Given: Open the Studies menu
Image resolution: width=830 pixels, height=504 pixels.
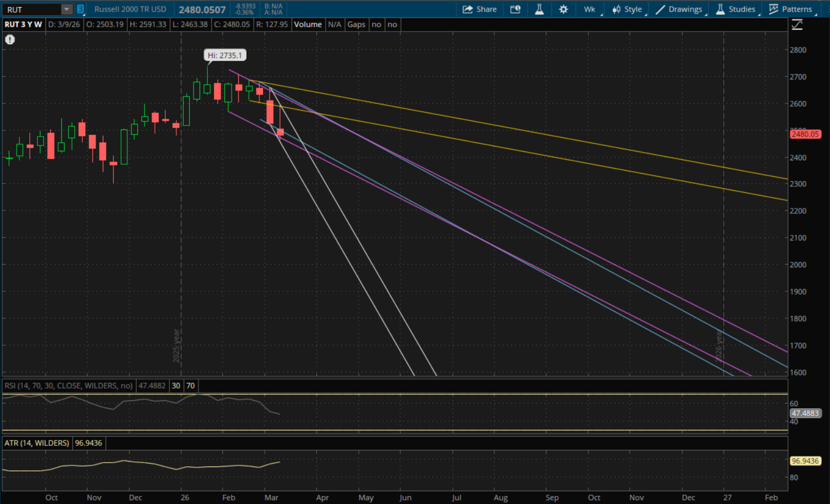Looking at the screenshot, I should click(x=735, y=9).
